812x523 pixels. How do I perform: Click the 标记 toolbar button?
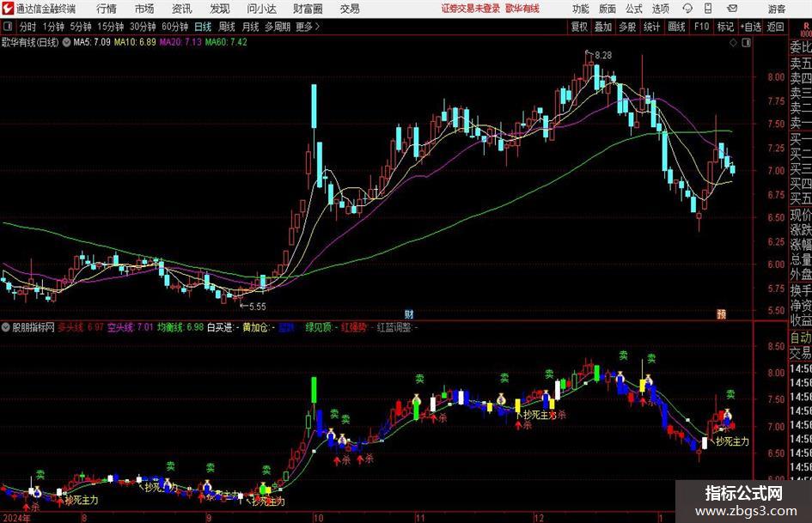[725, 27]
